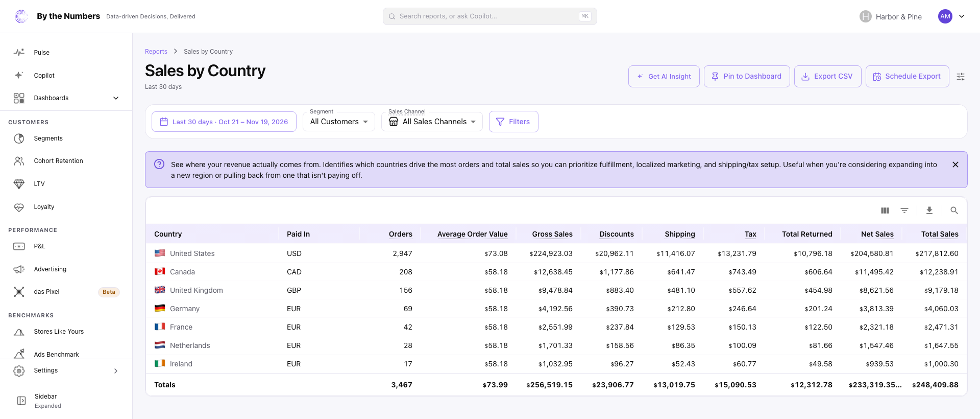Click the LTV diamond icon

(x=19, y=184)
